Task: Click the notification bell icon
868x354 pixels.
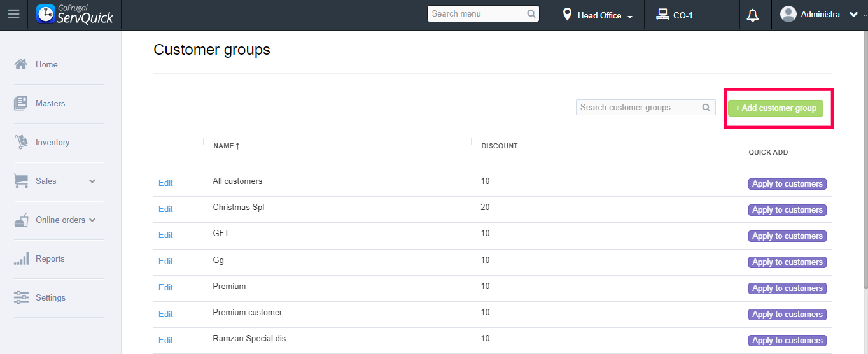Action: [x=753, y=15]
